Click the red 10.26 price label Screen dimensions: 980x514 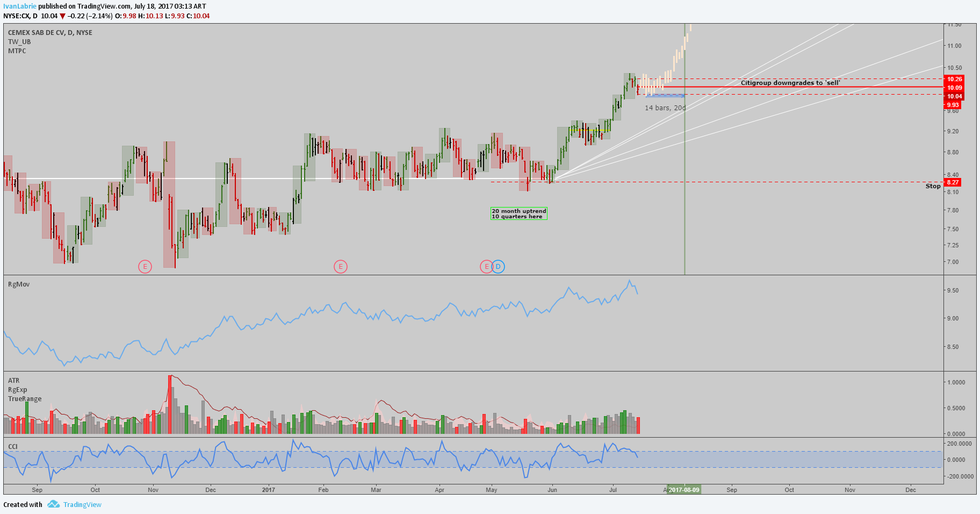[954, 79]
